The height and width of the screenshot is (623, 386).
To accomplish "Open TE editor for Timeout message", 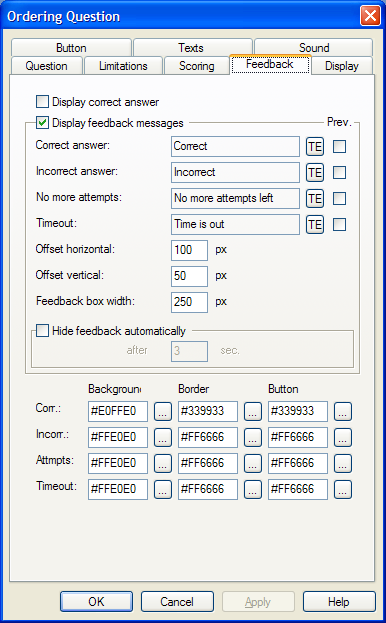I will [x=315, y=224].
